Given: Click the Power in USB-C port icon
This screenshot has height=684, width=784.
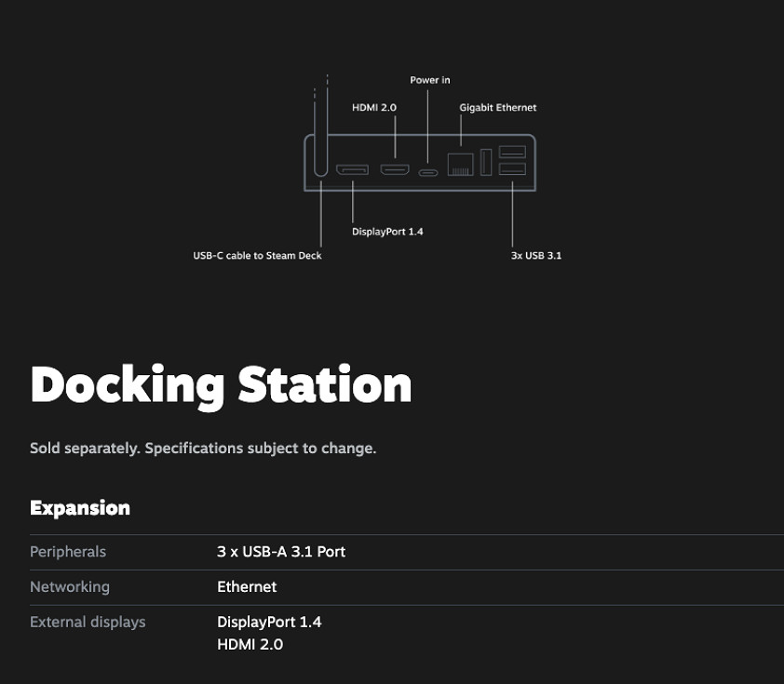Looking at the screenshot, I should [x=426, y=172].
